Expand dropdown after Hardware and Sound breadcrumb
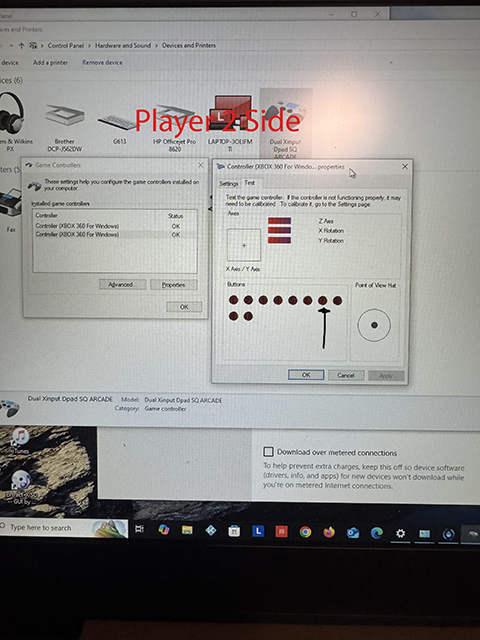 (x=156, y=45)
